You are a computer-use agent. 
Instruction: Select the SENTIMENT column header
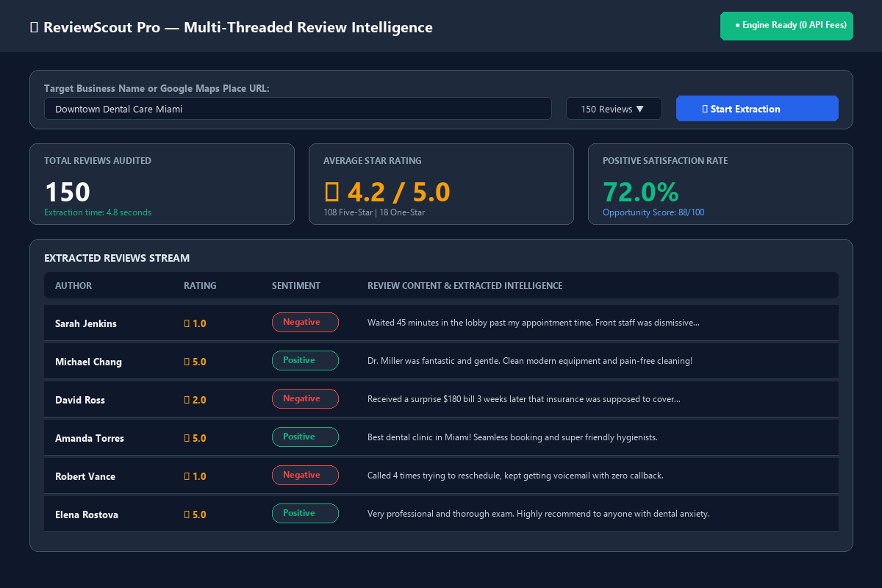coord(296,286)
